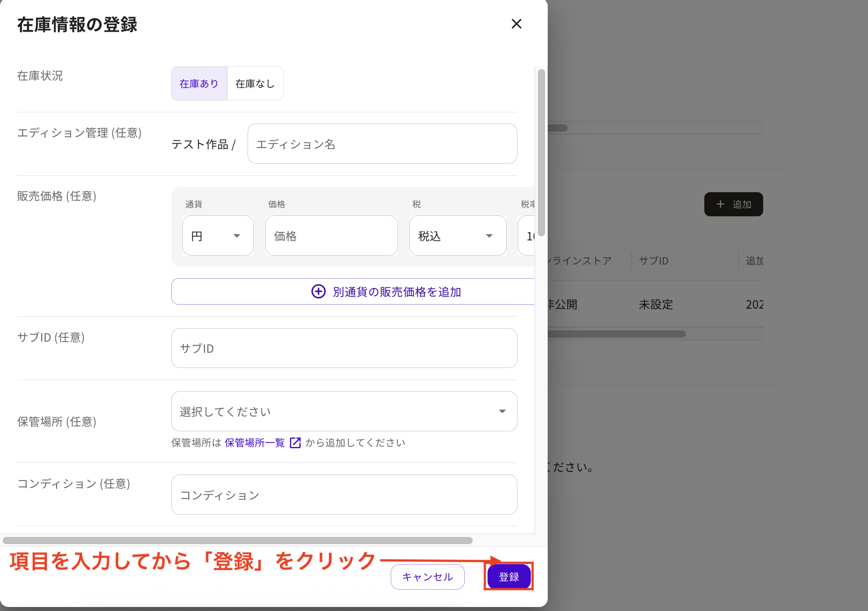Click the × icon to close 在庫情報の登録 dialog
The height and width of the screenshot is (611, 868).
[x=517, y=24]
